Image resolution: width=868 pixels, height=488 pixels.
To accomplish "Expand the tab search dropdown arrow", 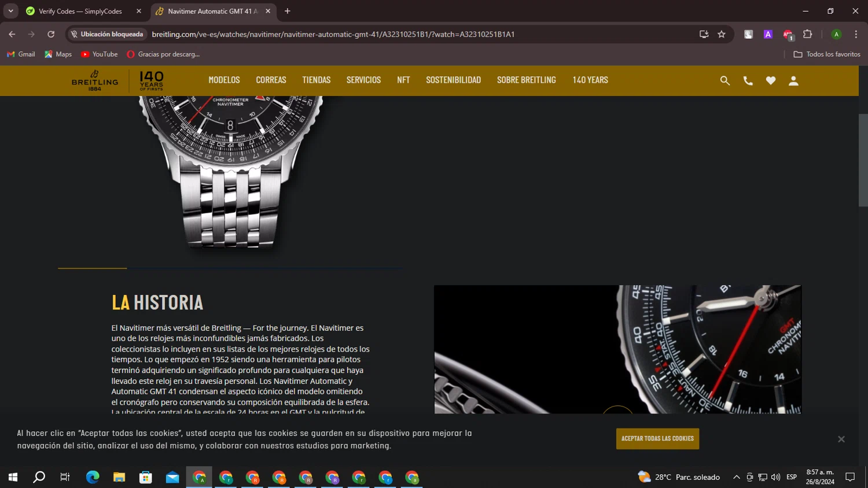I will click(10, 11).
